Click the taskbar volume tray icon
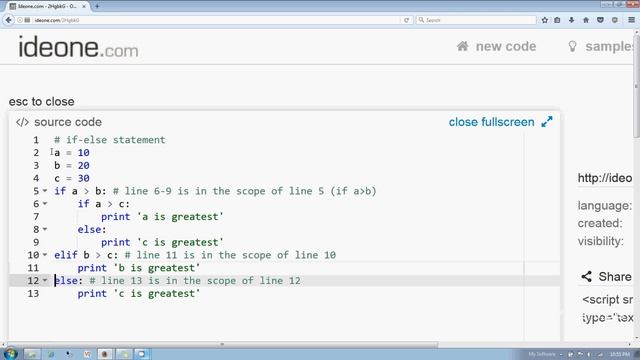Screen dimensions: 640x360 coord(589,354)
